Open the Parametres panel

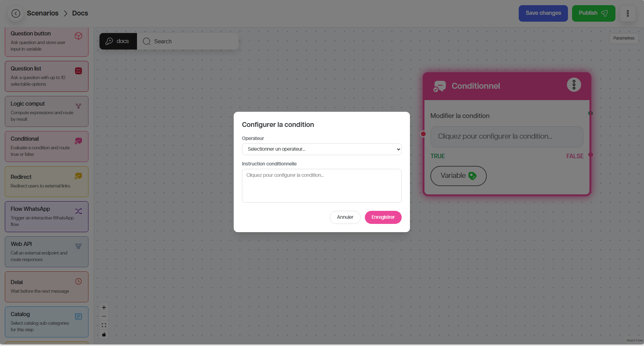pyautogui.click(x=623, y=38)
